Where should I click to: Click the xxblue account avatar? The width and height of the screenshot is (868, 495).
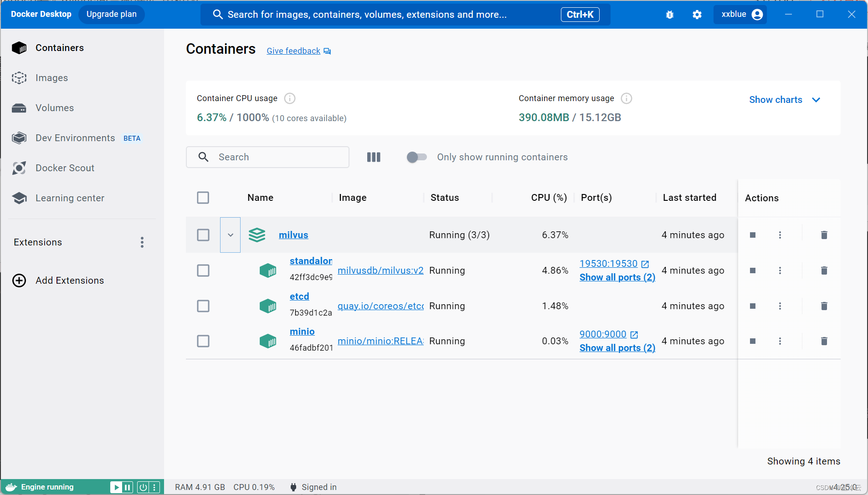click(757, 15)
